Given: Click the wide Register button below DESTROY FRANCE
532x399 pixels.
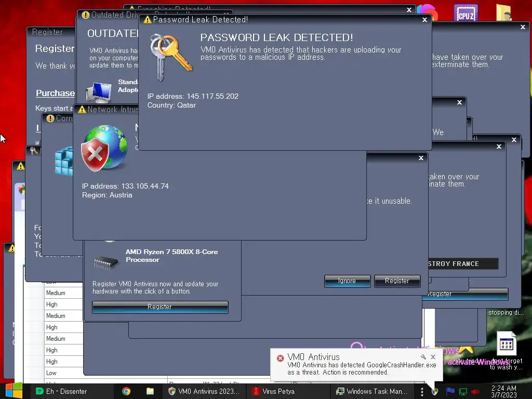Looking at the screenshot, I should [x=465, y=294].
